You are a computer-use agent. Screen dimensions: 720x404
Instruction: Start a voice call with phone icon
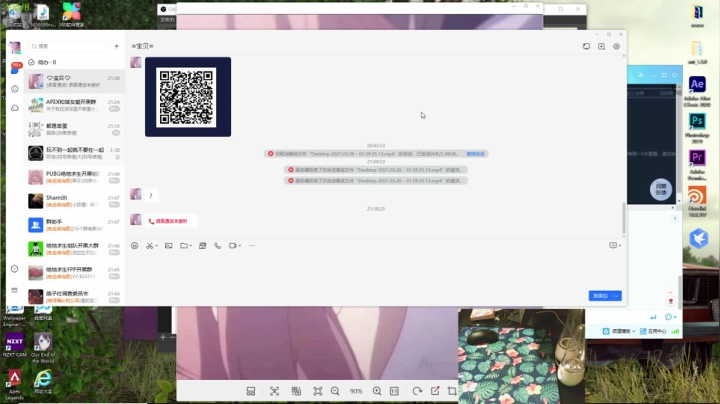point(218,246)
